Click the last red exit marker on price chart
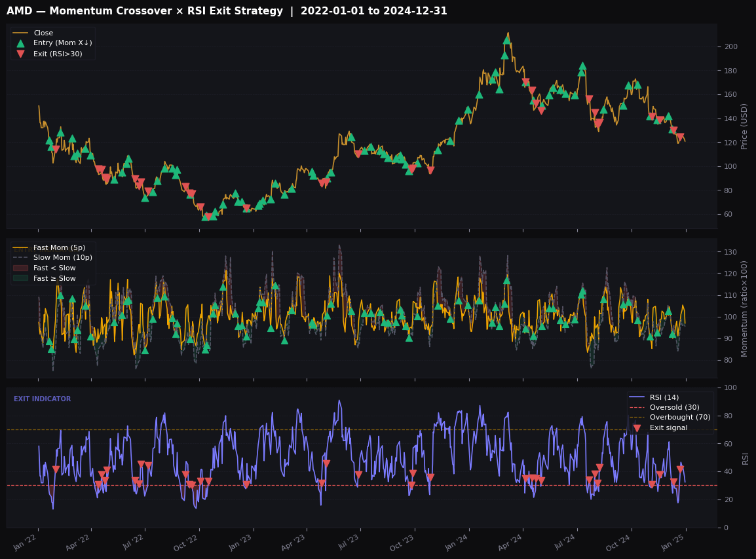This screenshot has width=756, height=559. 680,137
